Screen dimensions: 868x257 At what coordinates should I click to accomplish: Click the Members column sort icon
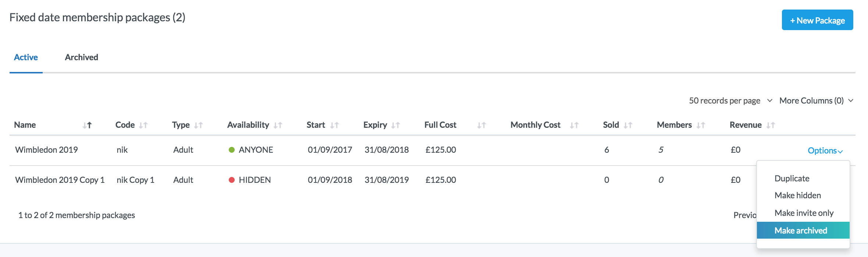click(x=701, y=125)
